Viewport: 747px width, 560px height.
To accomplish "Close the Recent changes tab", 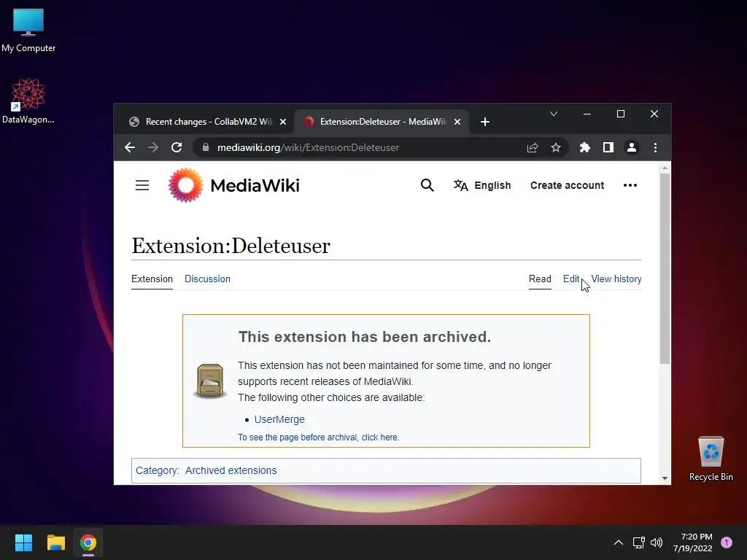I will point(283,122).
